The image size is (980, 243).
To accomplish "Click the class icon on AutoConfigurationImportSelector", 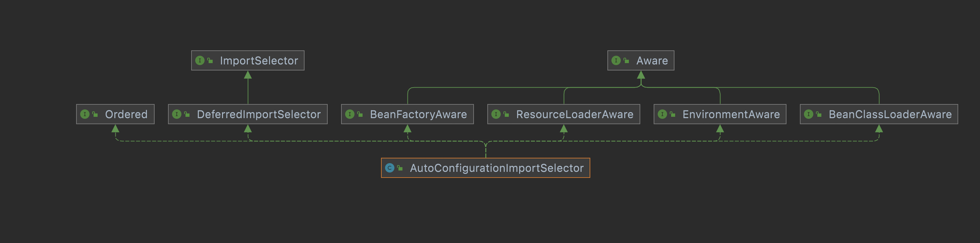I will click(390, 168).
